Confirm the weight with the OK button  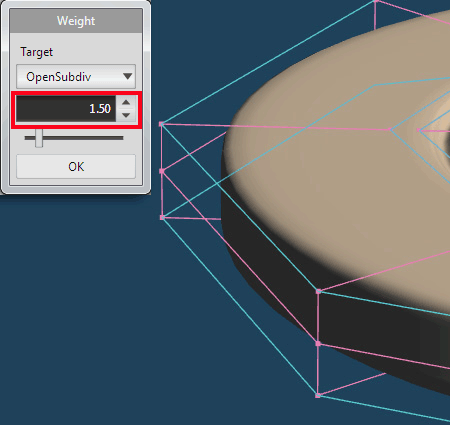76,166
